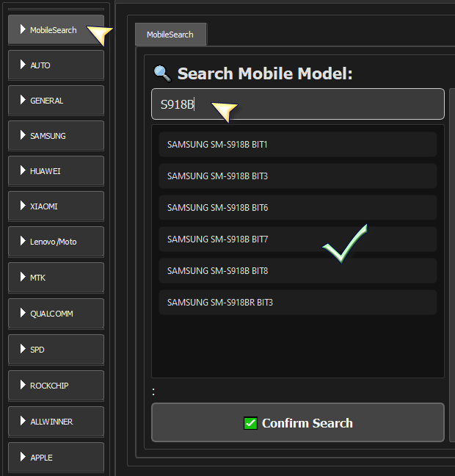Screen dimensions: 455x476
Task: Expand the SAMSUNG sidebar arrow
Action: 23,135
